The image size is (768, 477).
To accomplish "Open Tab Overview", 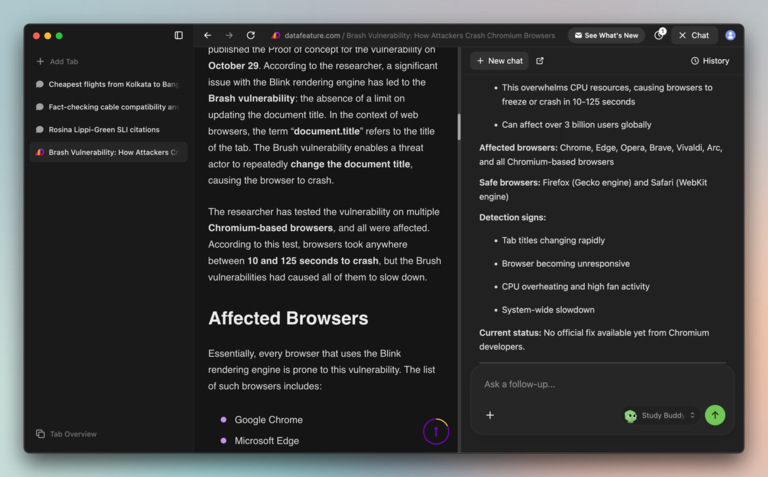I will [66, 434].
